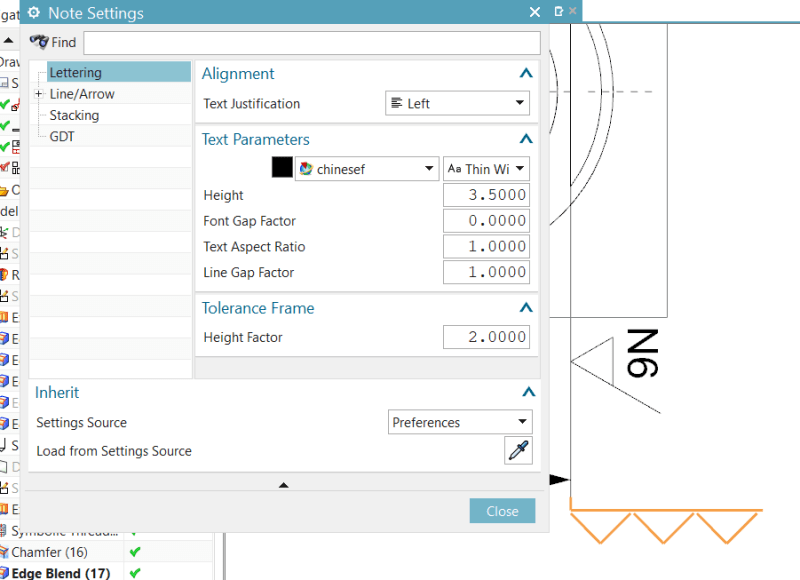The height and width of the screenshot is (580, 800).
Task: Click the Chamfer (16) feature icon
Action: (4, 552)
